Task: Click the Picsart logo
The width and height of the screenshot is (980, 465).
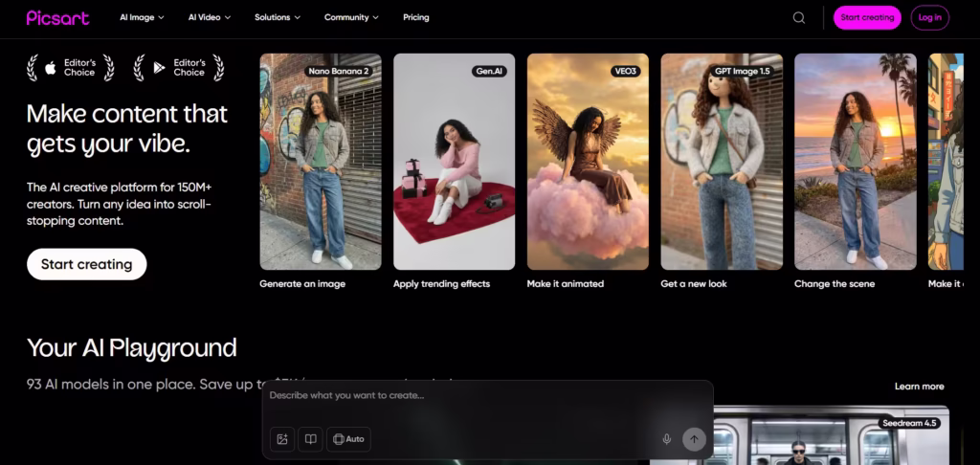Action: tap(57, 17)
